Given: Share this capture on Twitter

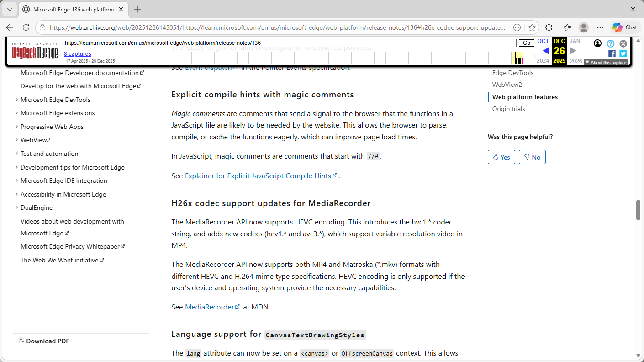Looking at the screenshot, I should [x=623, y=53].
